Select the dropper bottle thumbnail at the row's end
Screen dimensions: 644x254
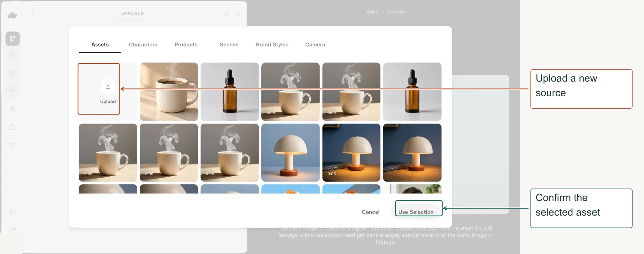tap(412, 92)
